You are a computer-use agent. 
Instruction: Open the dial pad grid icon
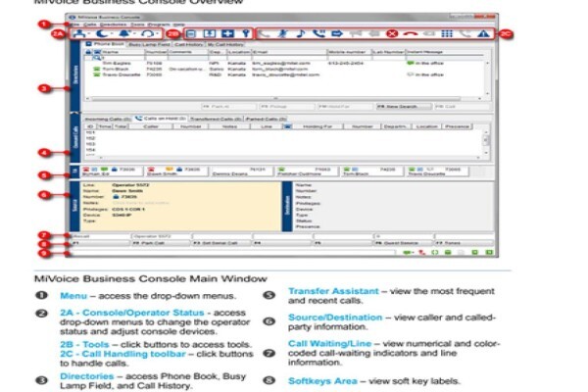tap(447, 33)
